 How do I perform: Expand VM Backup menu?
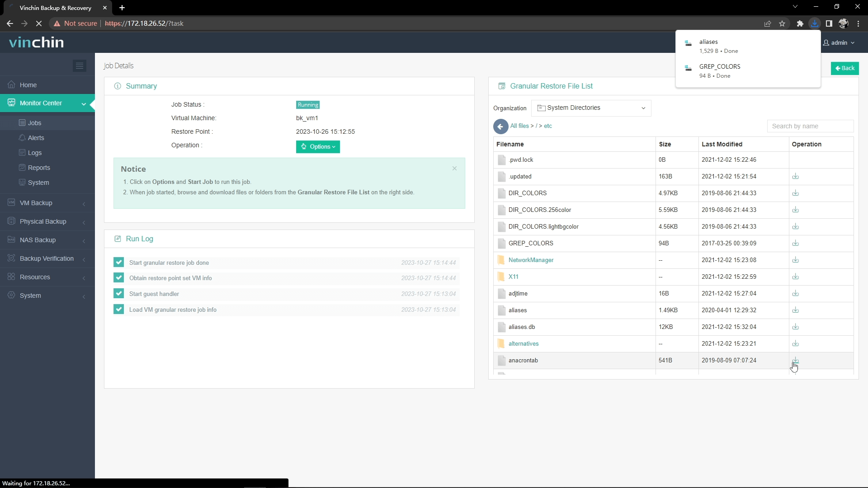click(47, 203)
